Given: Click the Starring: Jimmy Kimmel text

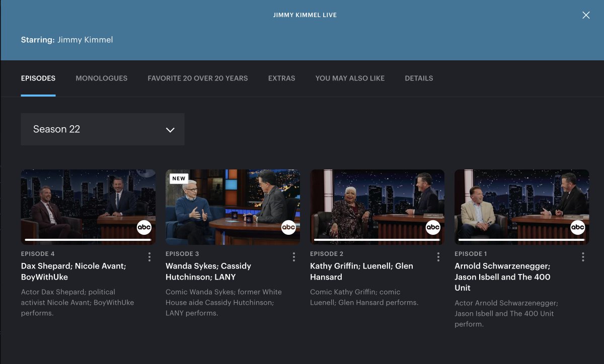Looking at the screenshot, I should tap(67, 40).
